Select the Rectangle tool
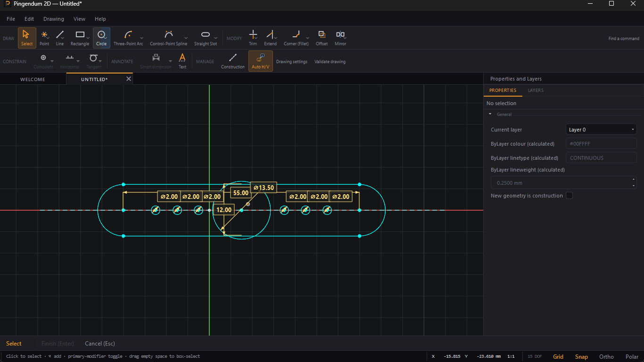Screen dimensions: 644x362 pos(80,38)
